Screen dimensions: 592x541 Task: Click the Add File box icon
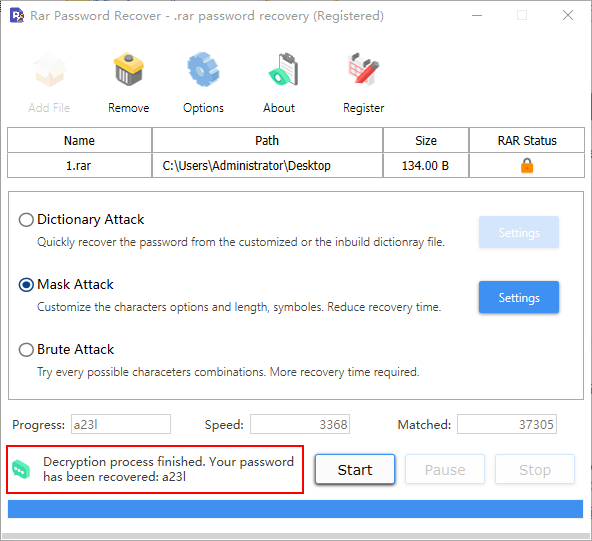pyautogui.click(x=49, y=70)
